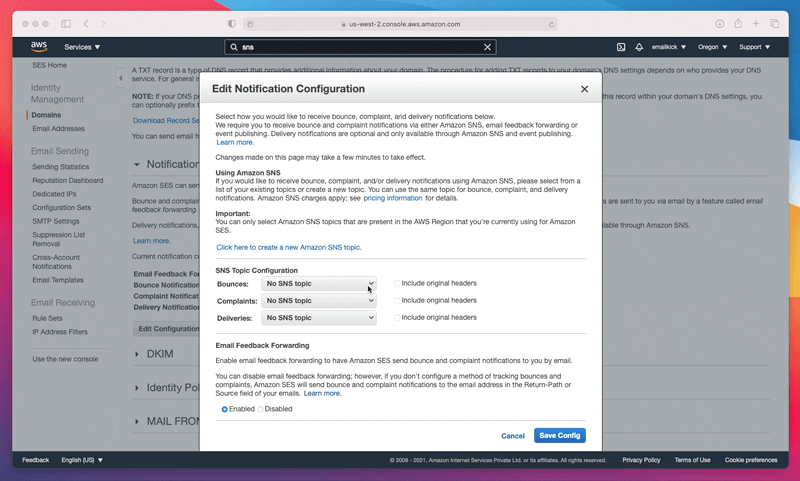Open the Services menu
The height and width of the screenshot is (481, 800).
pos(82,47)
